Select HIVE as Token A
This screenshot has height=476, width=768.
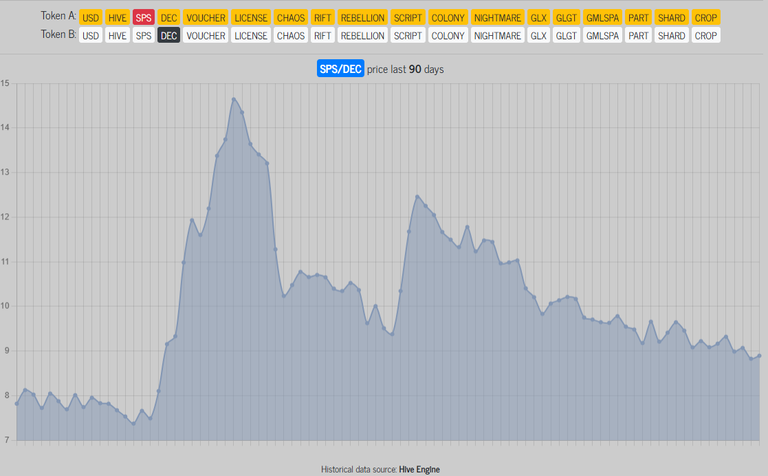coord(117,18)
